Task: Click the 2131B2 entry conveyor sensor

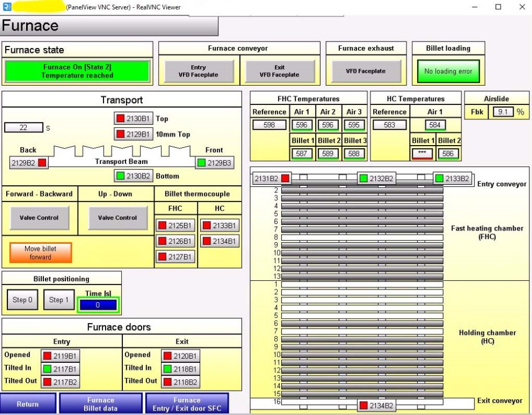Action: pos(271,179)
